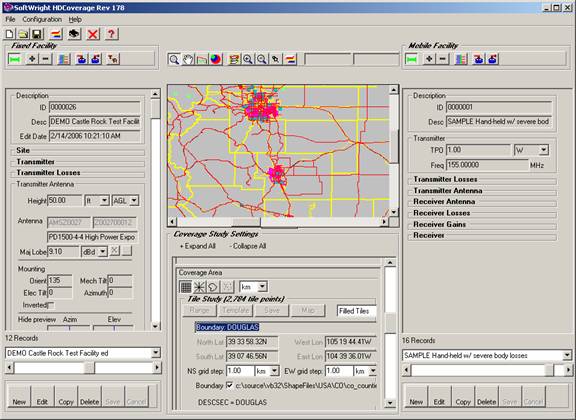Click the map horizontal scrollbar thumb

(246, 222)
